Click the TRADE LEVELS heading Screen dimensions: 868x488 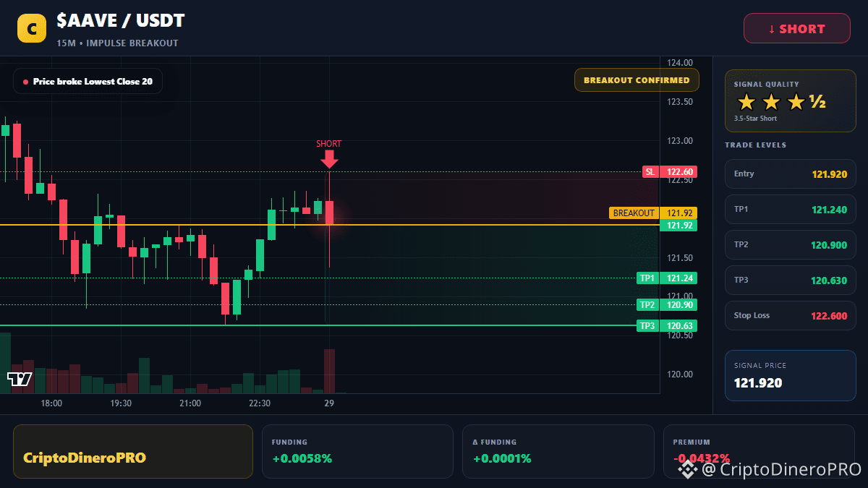(x=755, y=145)
